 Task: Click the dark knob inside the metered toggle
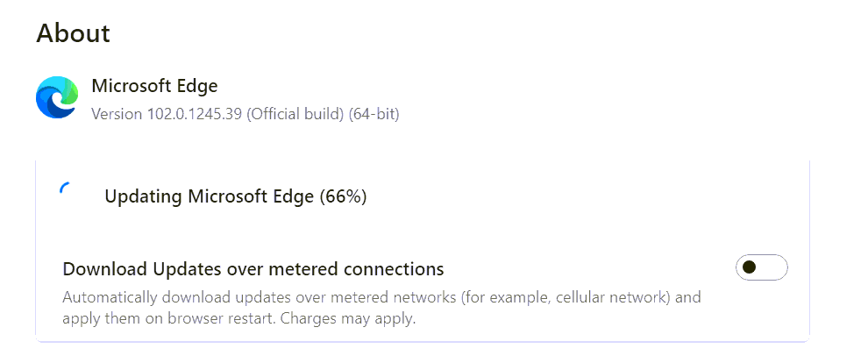coord(750,267)
